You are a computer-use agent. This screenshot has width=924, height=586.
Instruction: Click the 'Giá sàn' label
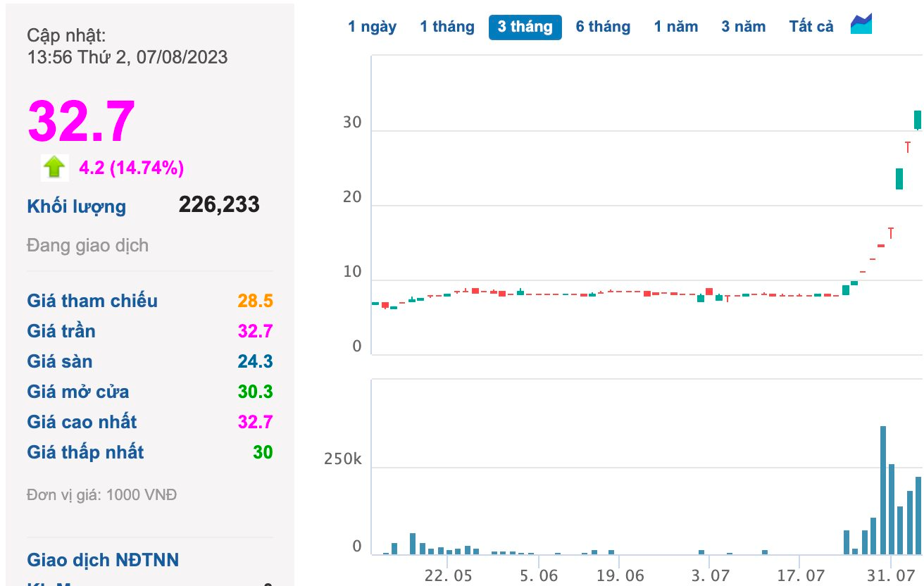60,362
